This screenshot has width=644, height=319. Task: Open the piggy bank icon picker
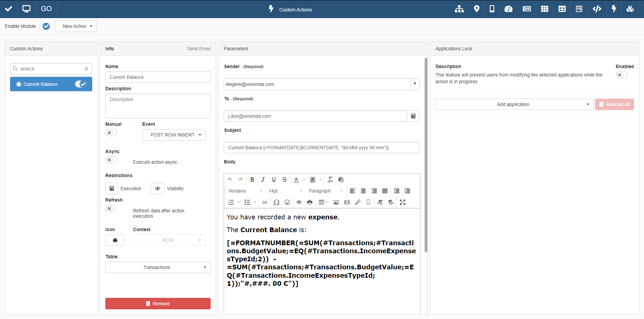point(115,240)
